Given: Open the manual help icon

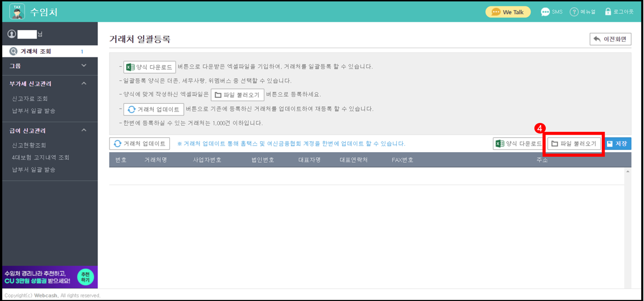Looking at the screenshot, I should 574,12.
